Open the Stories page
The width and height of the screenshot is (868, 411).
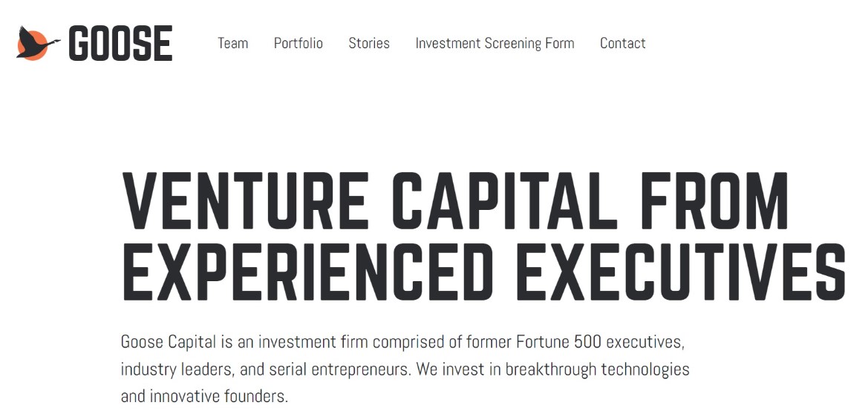click(369, 43)
